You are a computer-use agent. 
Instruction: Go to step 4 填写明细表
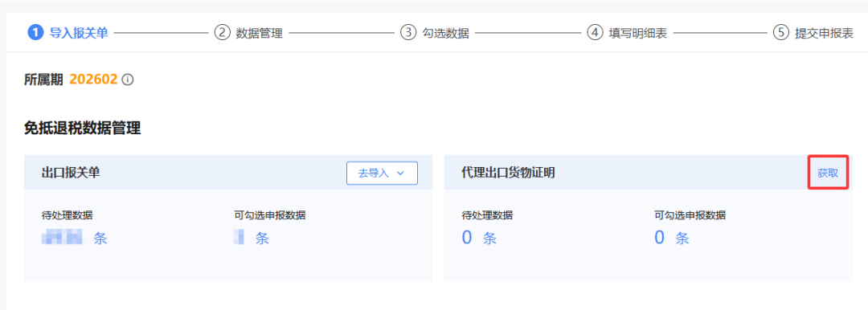(x=627, y=33)
